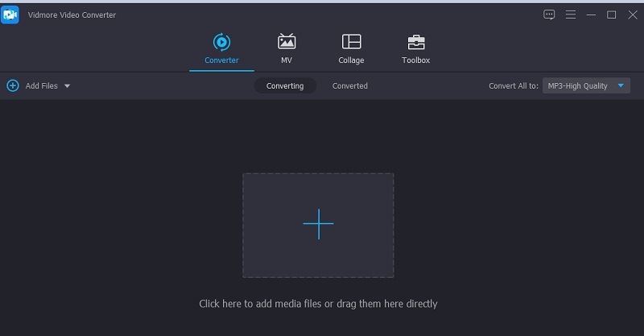The width and height of the screenshot is (644, 336).
Task: Open the Collage layout icon
Action: (351, 42)
